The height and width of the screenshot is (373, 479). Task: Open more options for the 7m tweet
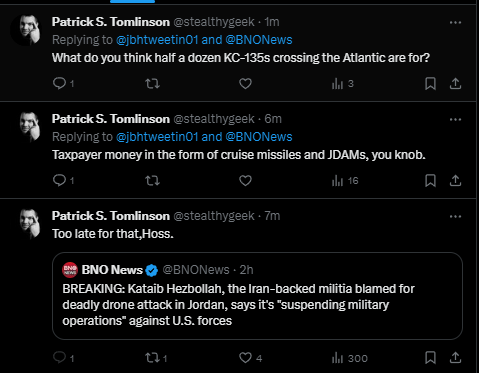coord(455,216)
